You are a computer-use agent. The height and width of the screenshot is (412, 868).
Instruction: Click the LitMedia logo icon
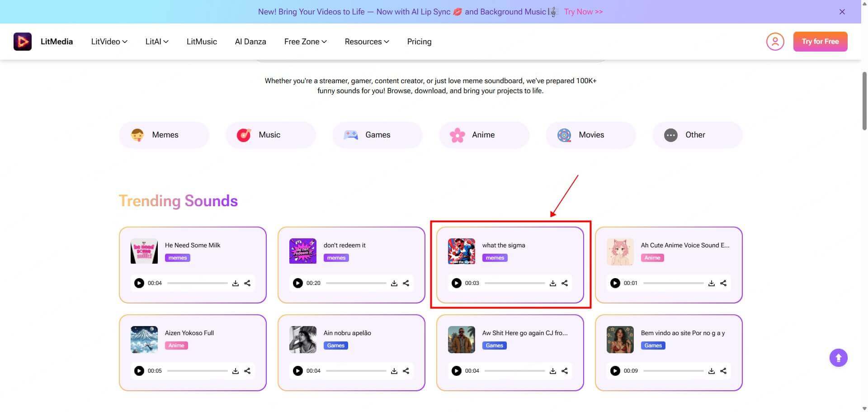coord(22,41)
